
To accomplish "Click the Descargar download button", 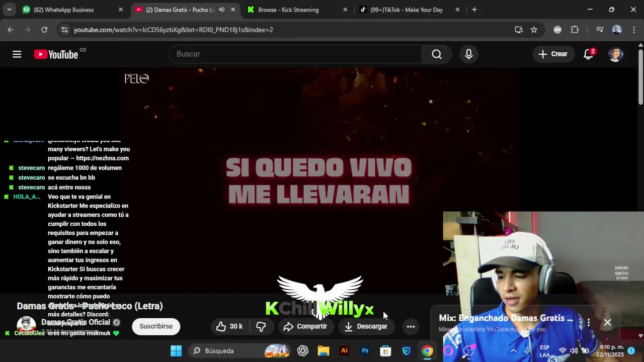I will tap(366, 326).
